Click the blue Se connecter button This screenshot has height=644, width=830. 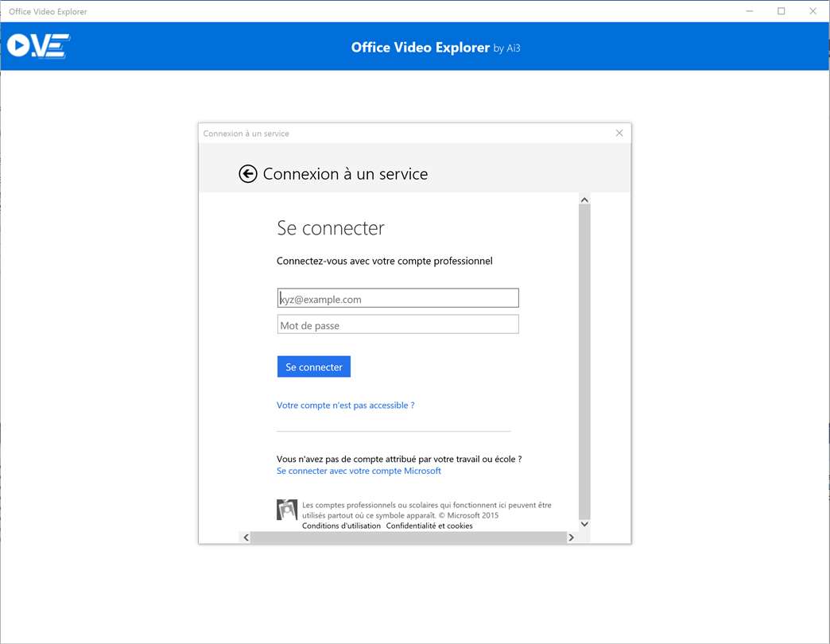[314, 367]
